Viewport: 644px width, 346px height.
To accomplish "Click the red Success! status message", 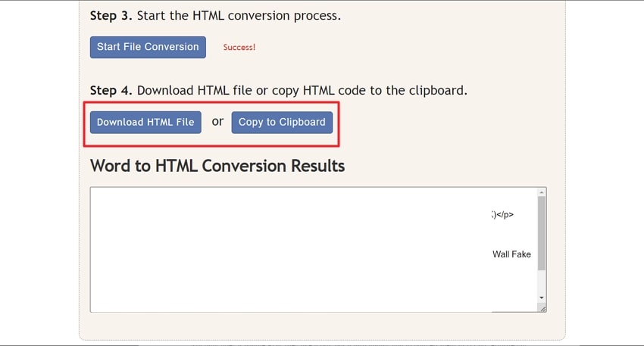I will [239, 47].
